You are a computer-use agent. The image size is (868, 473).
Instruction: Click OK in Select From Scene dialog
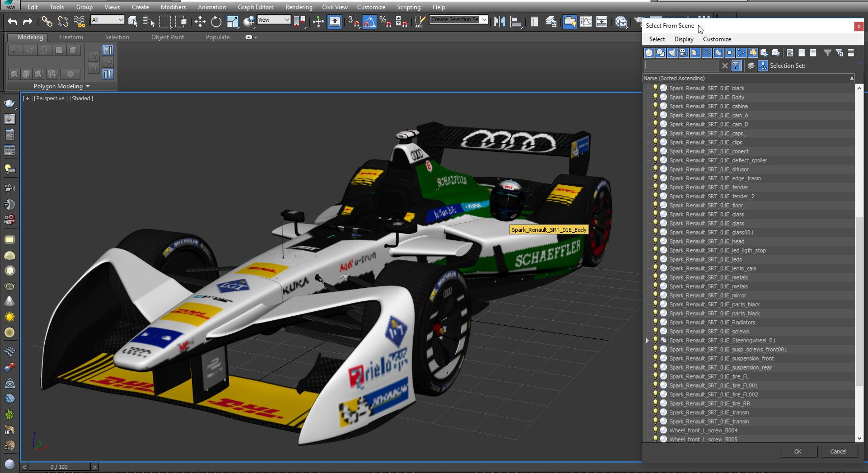798,451
